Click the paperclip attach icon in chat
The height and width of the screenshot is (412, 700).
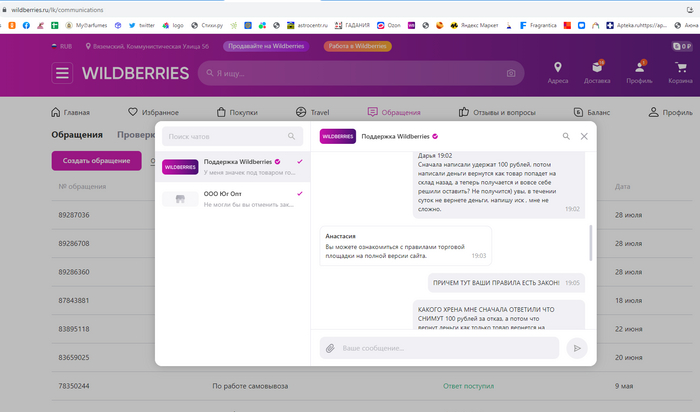330,348
